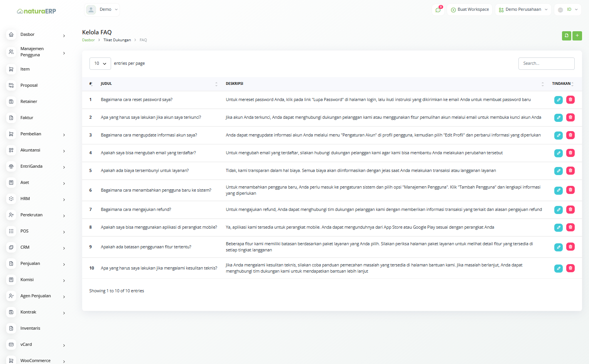The height and width of the screenshot is (364, 589).
Task: Edit FAQ about aplikasi di perangkat mobile
Action: 559,228
